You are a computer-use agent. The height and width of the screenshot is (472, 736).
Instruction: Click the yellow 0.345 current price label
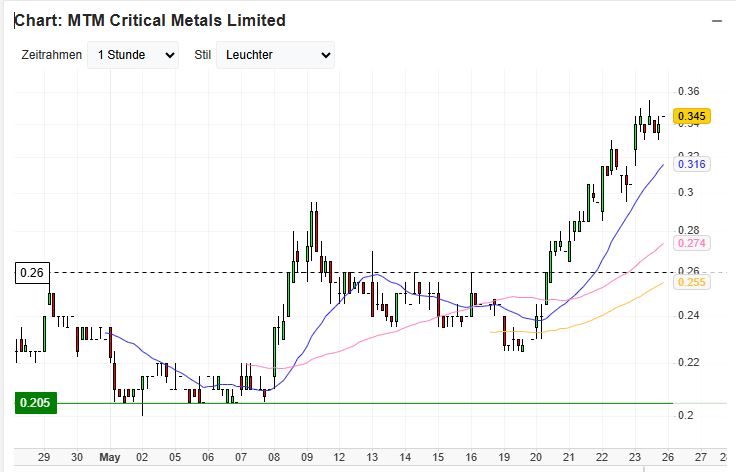pyautogui.click(x=691, y=116)
